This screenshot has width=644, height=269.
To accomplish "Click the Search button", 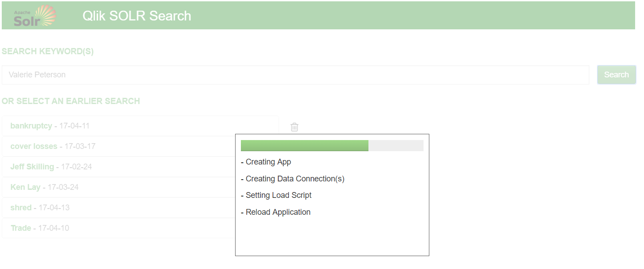I will coord(616,75).
